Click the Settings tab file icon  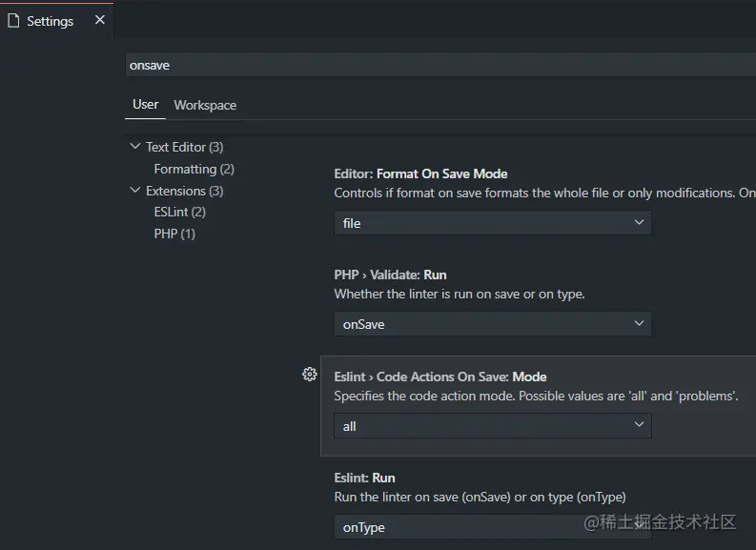tap(13, 20)
